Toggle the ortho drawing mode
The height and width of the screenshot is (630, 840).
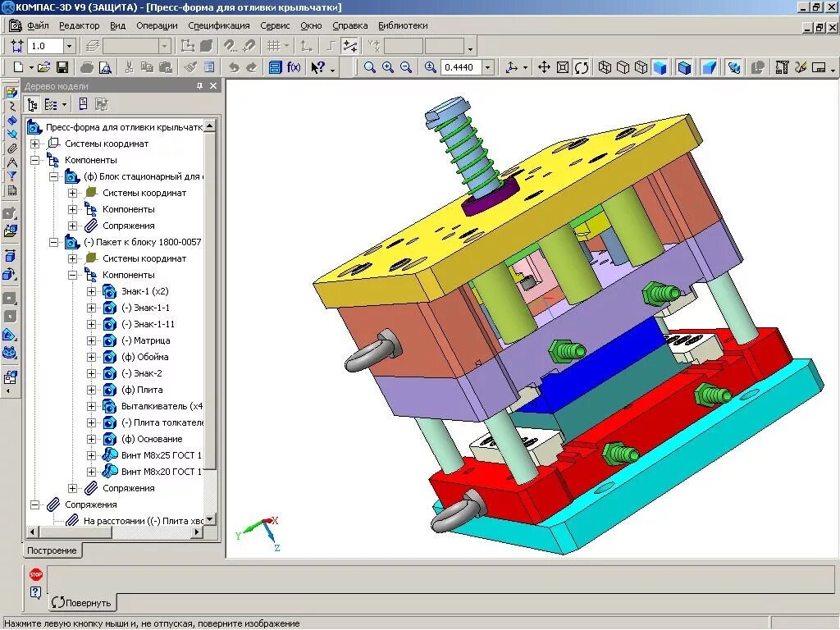click(331, 46)
